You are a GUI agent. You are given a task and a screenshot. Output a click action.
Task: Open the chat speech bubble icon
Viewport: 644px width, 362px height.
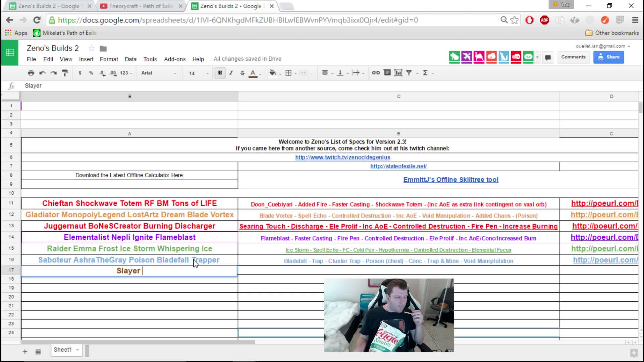548,57
